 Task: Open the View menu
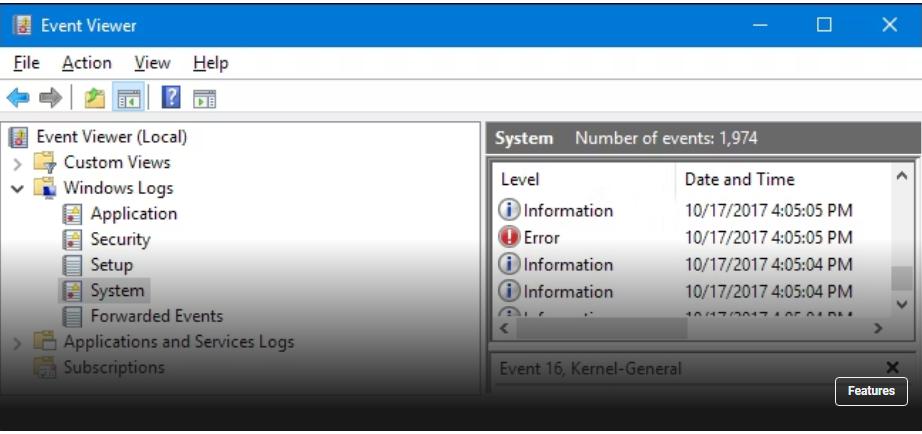point(152,63)
